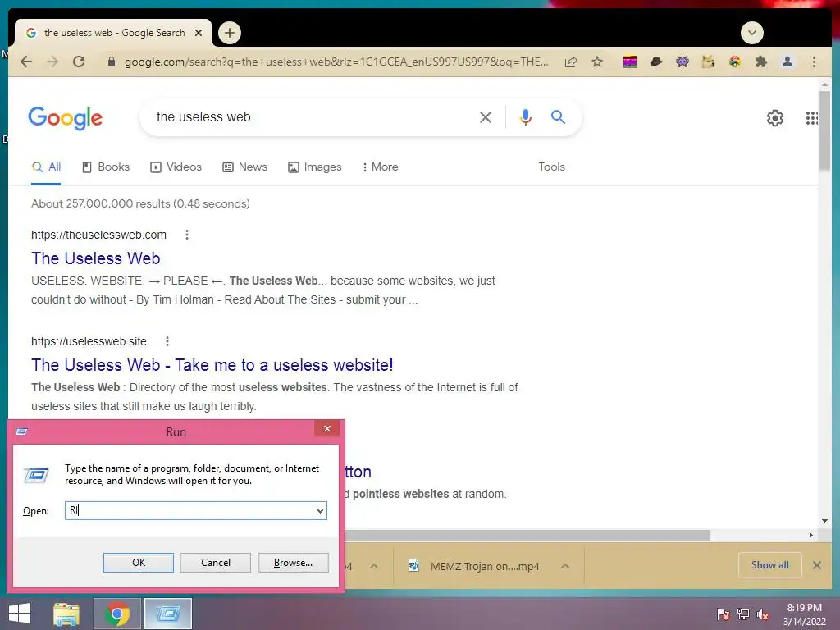The width and height of the screenshot is (840, 630).
Task: Click the address bar URL
Action: 336,62
